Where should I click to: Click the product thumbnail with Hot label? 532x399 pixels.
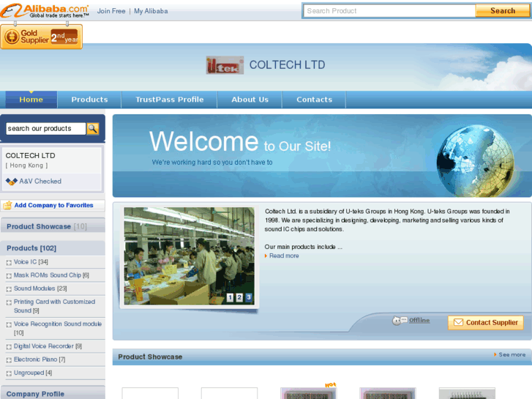pyautogui.click(x=308, y=393)
